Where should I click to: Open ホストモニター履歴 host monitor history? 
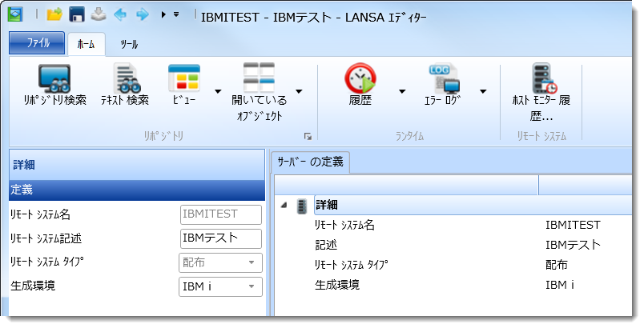click(541, 92)
